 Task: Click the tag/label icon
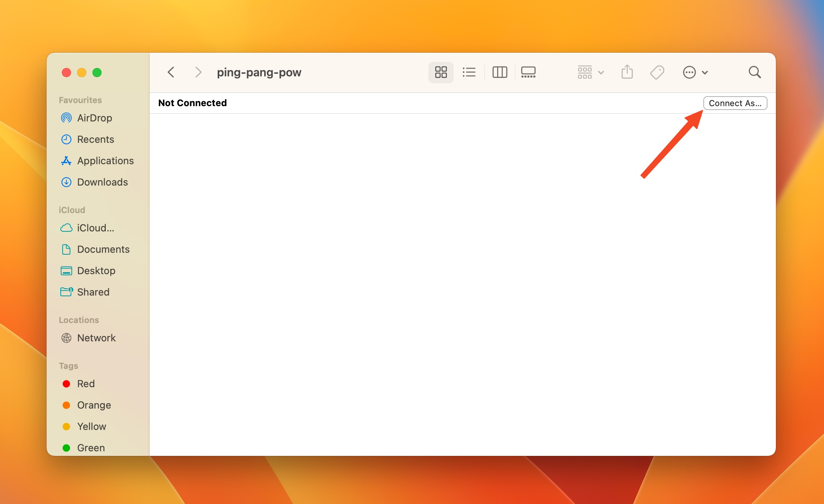pyautogui.click(x=657, y=71)
